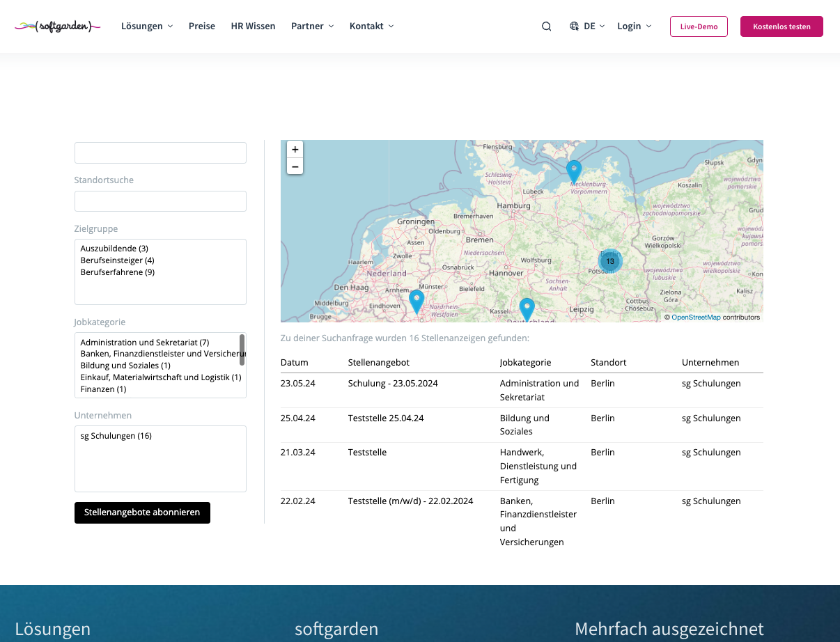Image resolution: width=840 pixels, height=642 pixels.
Task: Expand the Lösungen menu
Action: click(147, 26)
